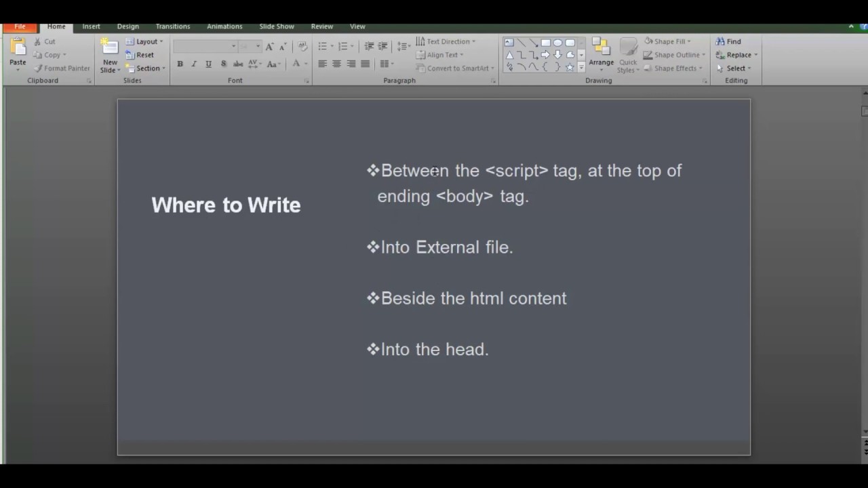Select the straight Line shape

(x=521, y=43)
